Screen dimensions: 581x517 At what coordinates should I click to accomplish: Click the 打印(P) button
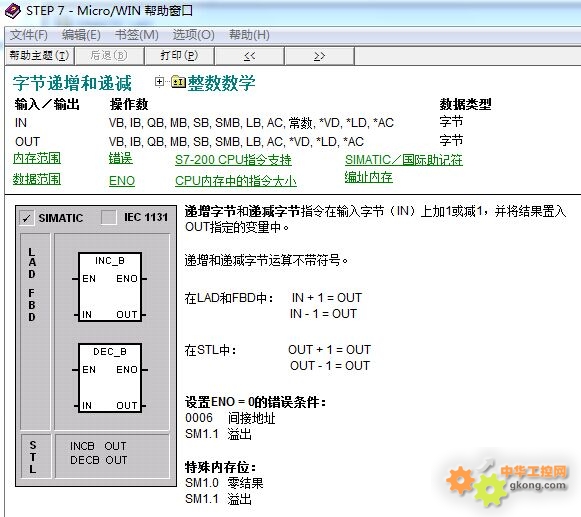click(x=179, y=56)
